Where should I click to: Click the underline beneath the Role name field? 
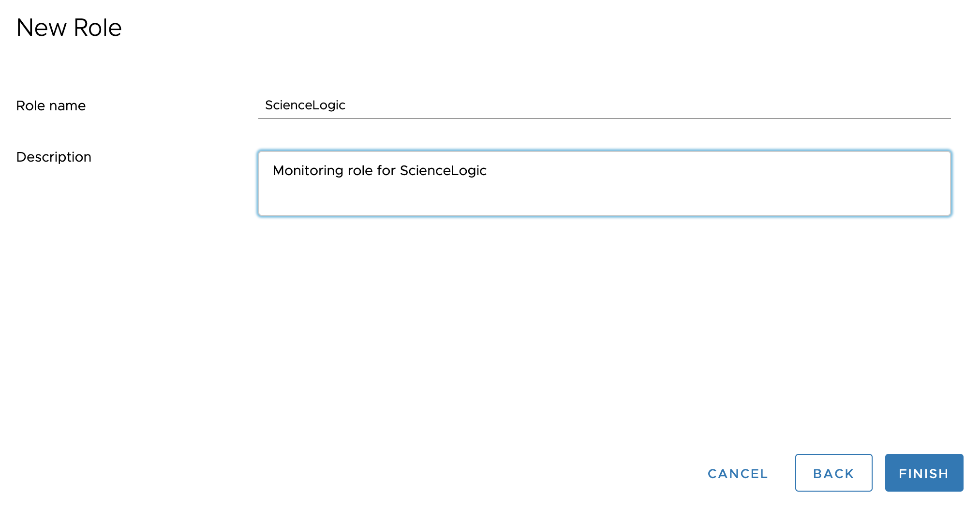[604, 118]
